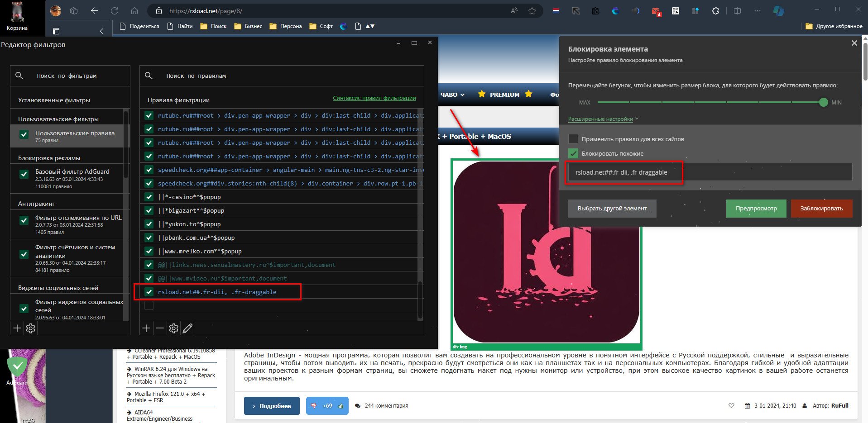Open the filter rules syntax link
This screenshot has height=423, width=868.
click(x=374, y=98)
